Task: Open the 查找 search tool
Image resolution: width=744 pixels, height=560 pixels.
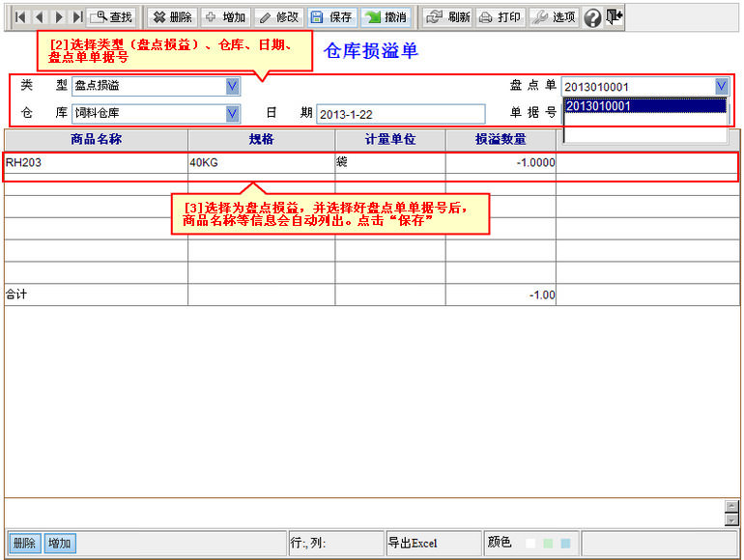Action: (x=112, y=17)
